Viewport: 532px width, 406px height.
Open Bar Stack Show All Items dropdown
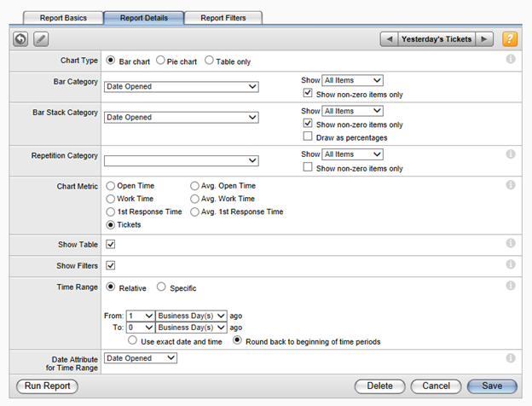click(352, 111)
